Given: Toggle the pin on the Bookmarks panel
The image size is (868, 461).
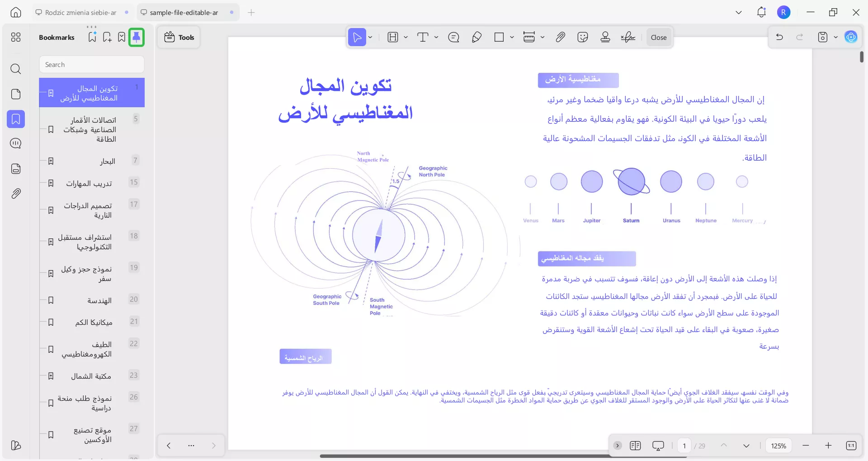Looking at the screenshot, I should click(137, 37).
